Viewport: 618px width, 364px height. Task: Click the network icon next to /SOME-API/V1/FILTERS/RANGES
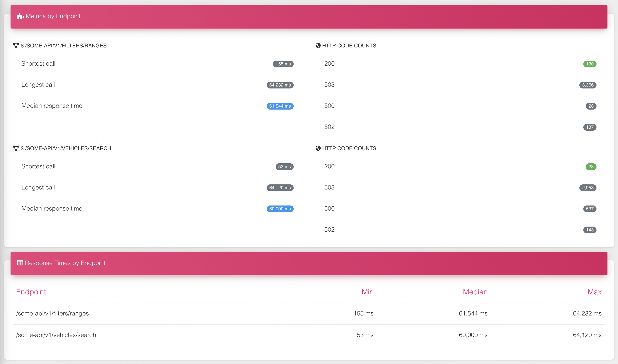pyautogui.click(x=16, y=45)
